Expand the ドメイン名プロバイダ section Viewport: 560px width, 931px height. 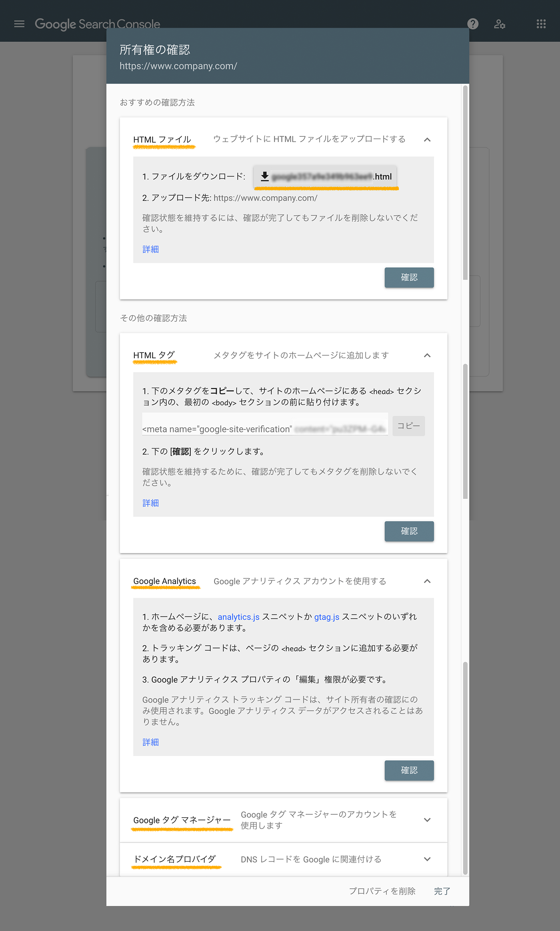[427, 859]
